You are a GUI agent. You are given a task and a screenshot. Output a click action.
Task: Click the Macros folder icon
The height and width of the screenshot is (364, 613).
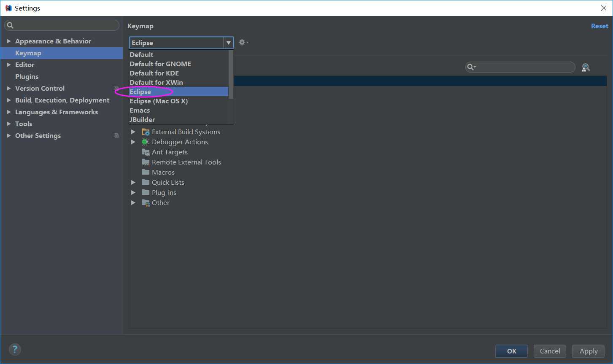pyautogui.click(x=146, y=173)
